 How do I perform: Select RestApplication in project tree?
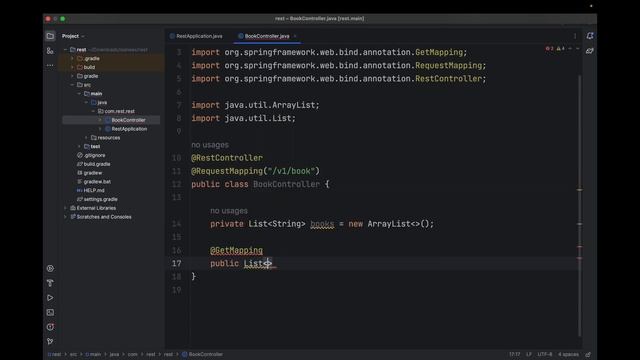pyautogui.click(x=129, y=129)
